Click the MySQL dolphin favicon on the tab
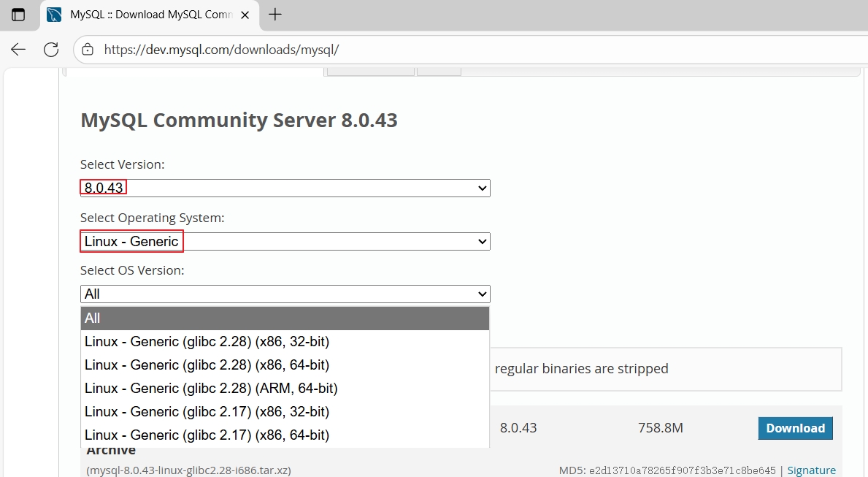The width and height of the screenshot is (868, 477). tap(54, 15)
